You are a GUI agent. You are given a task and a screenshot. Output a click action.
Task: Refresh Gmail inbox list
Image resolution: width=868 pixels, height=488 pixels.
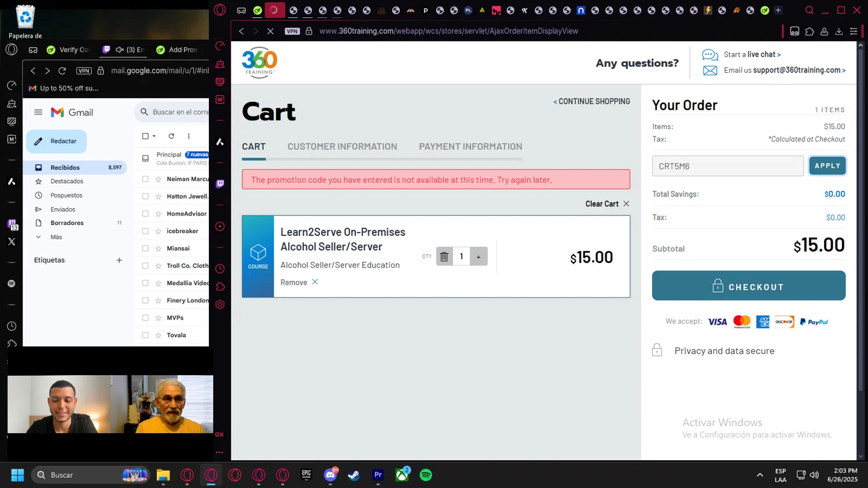coord(171,136)
